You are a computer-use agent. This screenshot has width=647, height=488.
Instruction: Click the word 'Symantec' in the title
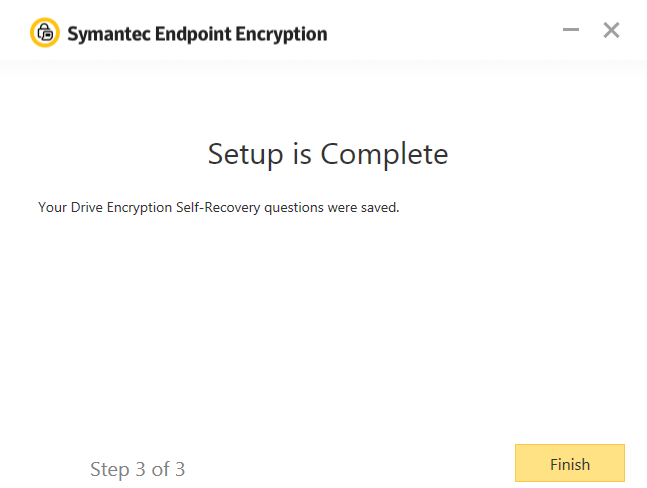[x=108, y=34]
